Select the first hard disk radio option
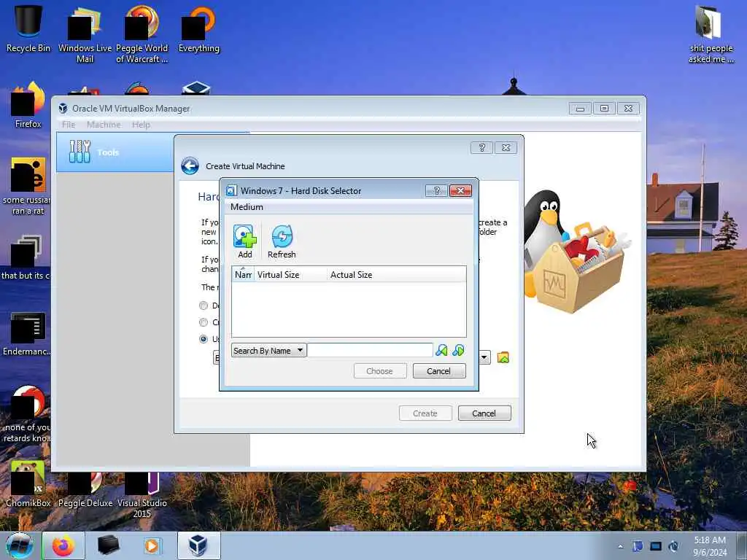Viewport: 747px width, 560px height. pos(204,306)
